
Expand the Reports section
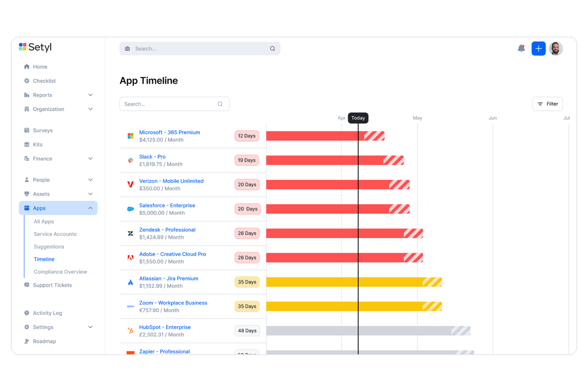click(43, 95)
